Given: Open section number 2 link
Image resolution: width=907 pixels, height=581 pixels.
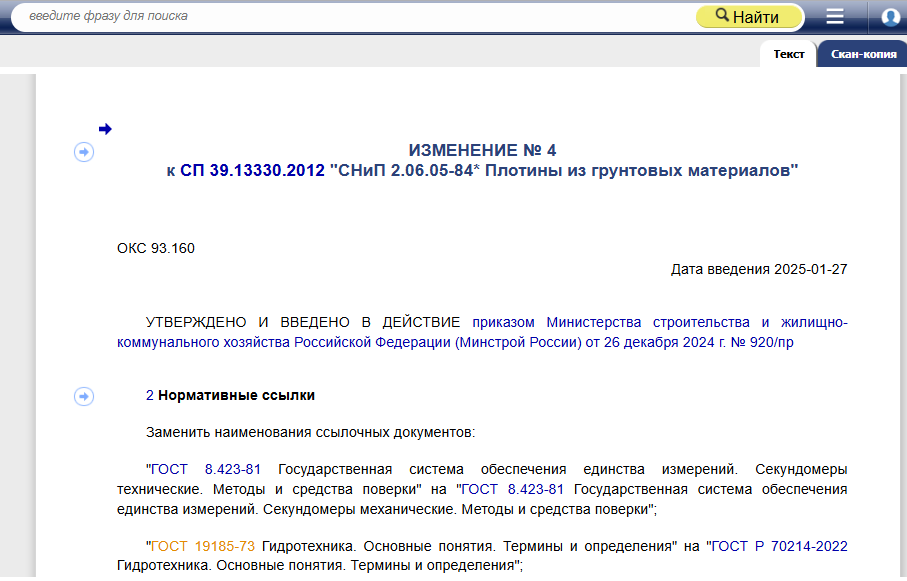Looking at the screenshot, I should pyautogui.click(x=150, y=395).
